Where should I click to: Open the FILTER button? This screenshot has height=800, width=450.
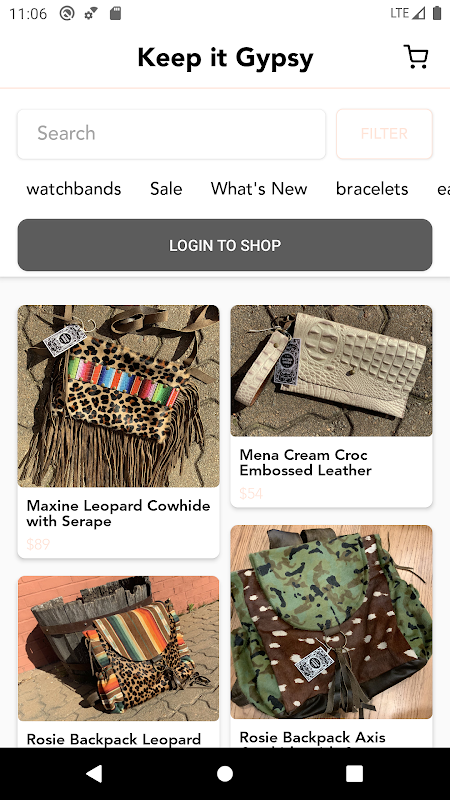point(384,134)
